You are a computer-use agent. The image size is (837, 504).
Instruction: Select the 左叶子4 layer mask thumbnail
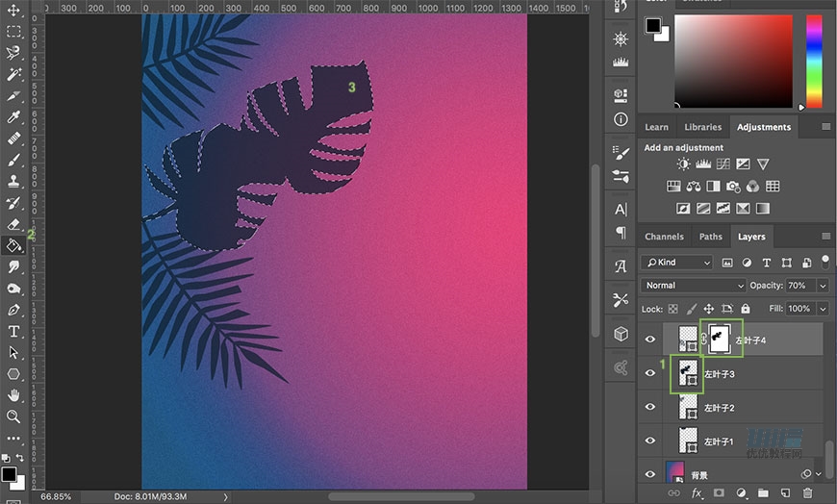point(721,339)
